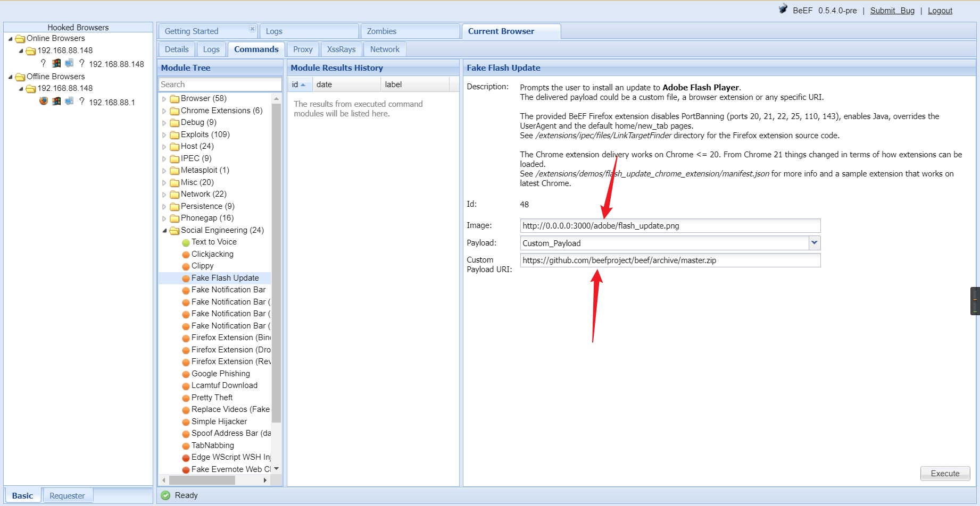Click the green status icon beside Text to Voice
The width and height of the screenshot is (980, 506).
pos(186,242)
